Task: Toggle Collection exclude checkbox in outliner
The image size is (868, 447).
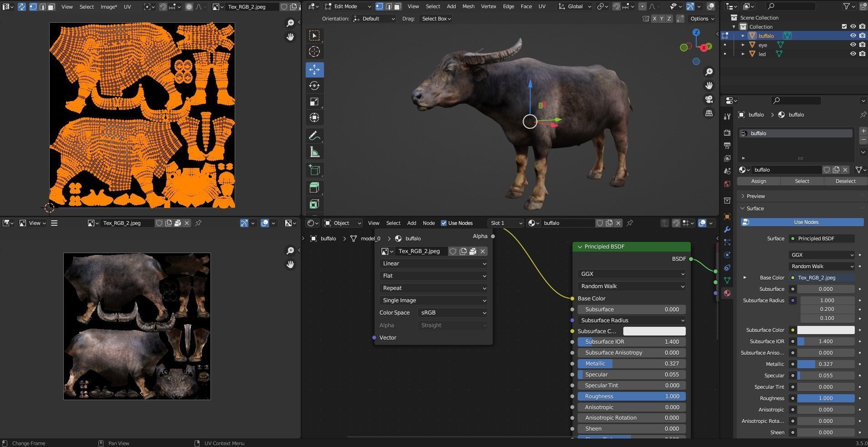Action: (844, 26)
